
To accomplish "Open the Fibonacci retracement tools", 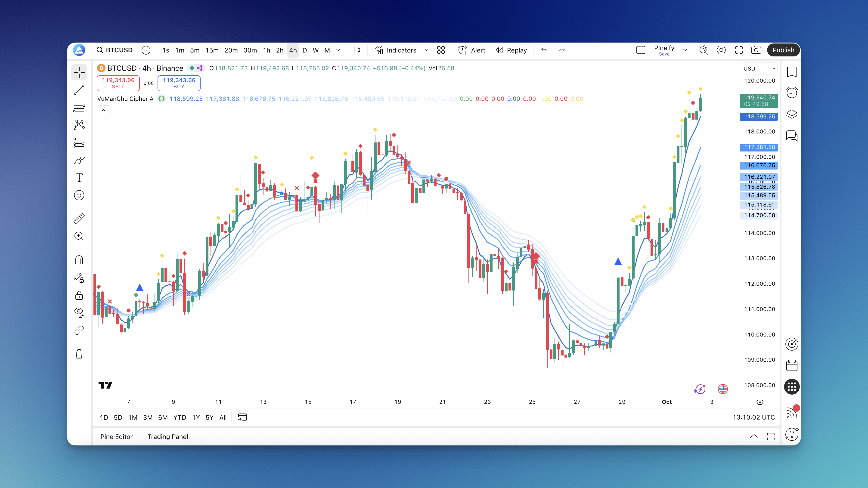I will pyautogui.click(x=79, y=108).
